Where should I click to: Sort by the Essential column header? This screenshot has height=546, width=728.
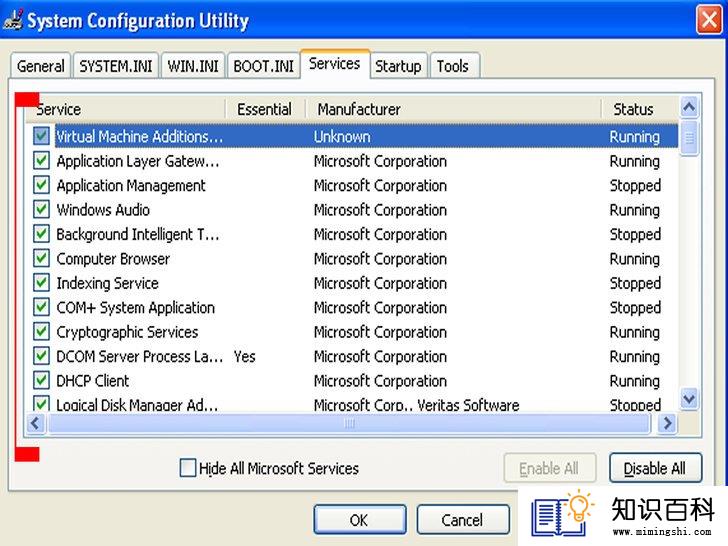point(265,109)
